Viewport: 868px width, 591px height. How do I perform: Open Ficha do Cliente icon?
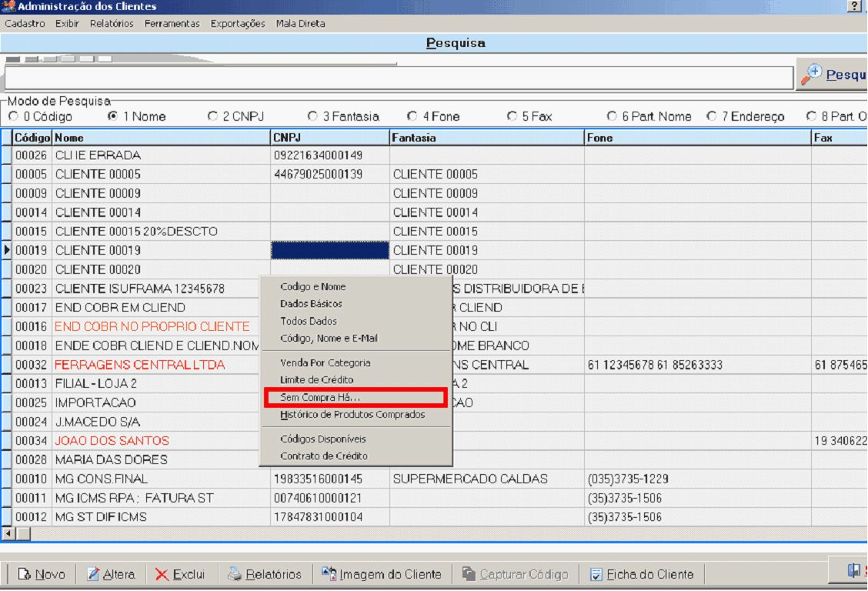tap(596, 574)
